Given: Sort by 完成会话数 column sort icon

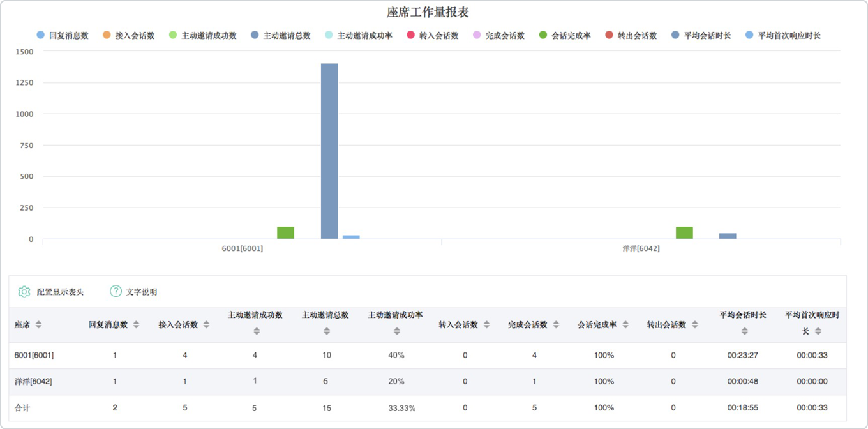Looking at the screenshot, I should [x=556, y=325].
